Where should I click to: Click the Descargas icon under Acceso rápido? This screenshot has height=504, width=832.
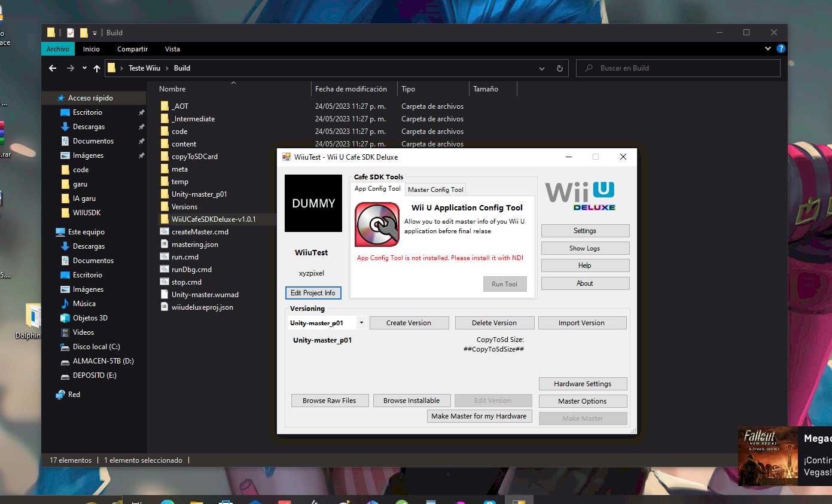(65, 127)
